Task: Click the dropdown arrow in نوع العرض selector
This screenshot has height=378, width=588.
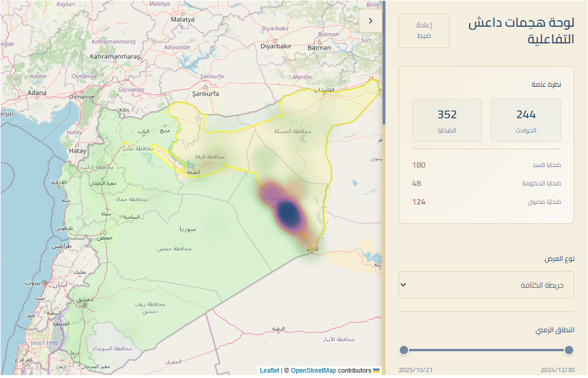Action: (x=403, y=285)
